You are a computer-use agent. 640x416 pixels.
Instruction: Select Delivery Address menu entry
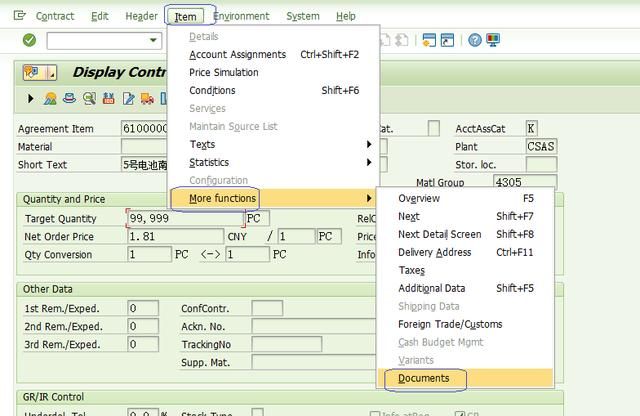pyautogui.click(x=434, y=252)
